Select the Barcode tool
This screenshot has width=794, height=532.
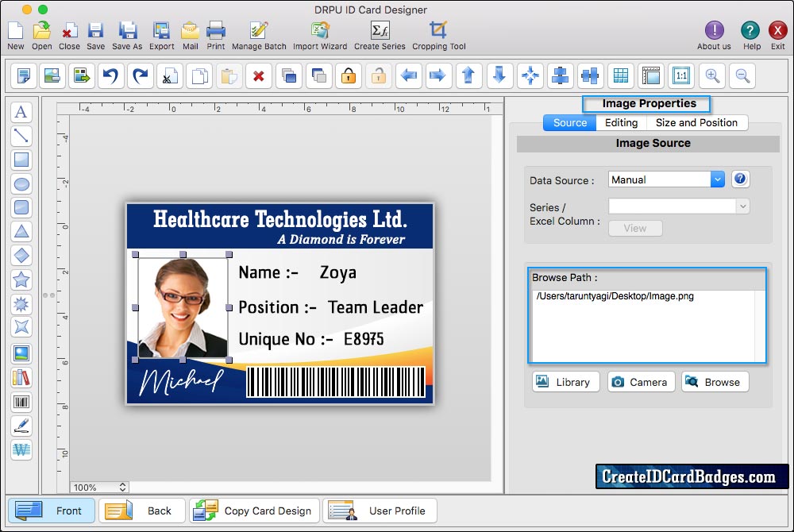[21, 403]
